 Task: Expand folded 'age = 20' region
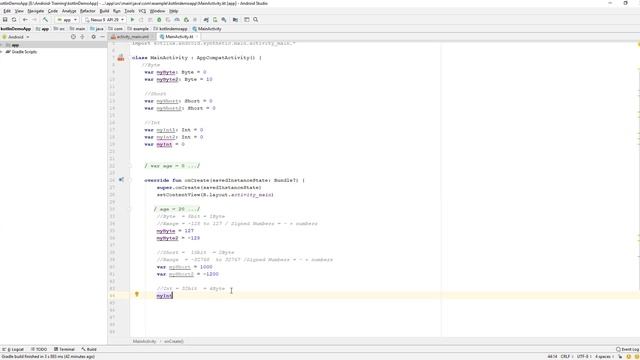[x=177, y=209]
